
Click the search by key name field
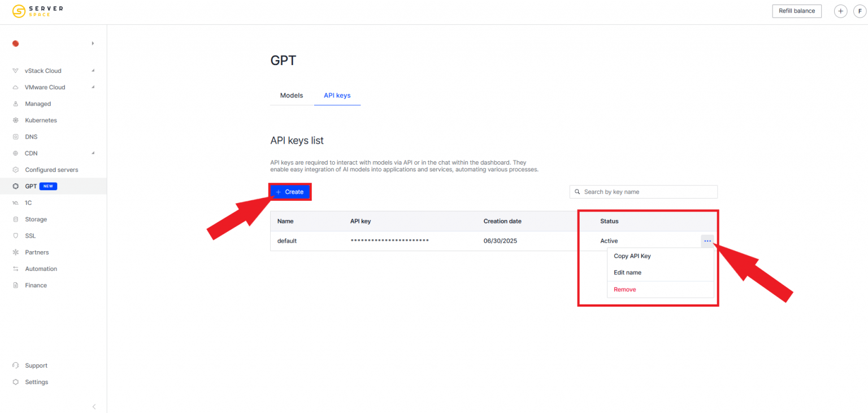643,192
